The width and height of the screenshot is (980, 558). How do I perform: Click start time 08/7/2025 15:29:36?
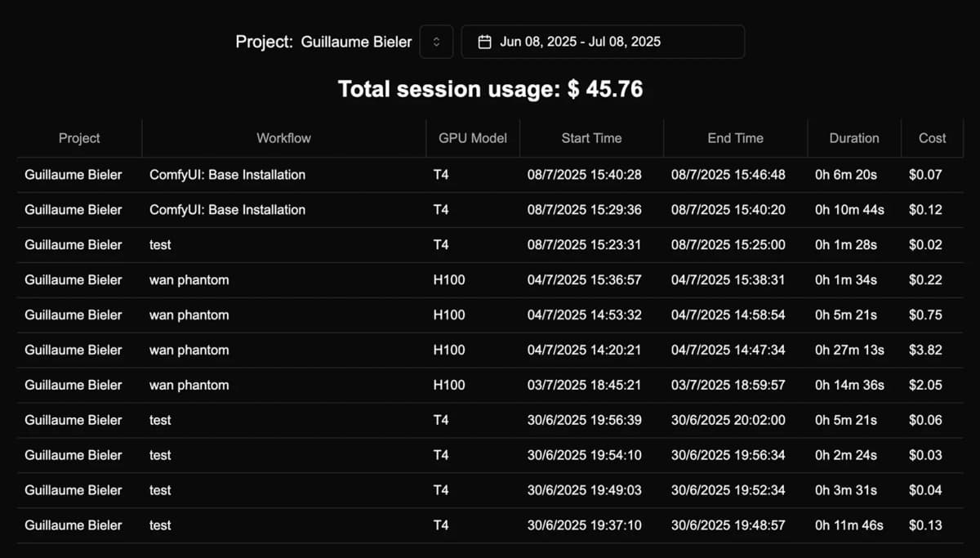point(584,210)
